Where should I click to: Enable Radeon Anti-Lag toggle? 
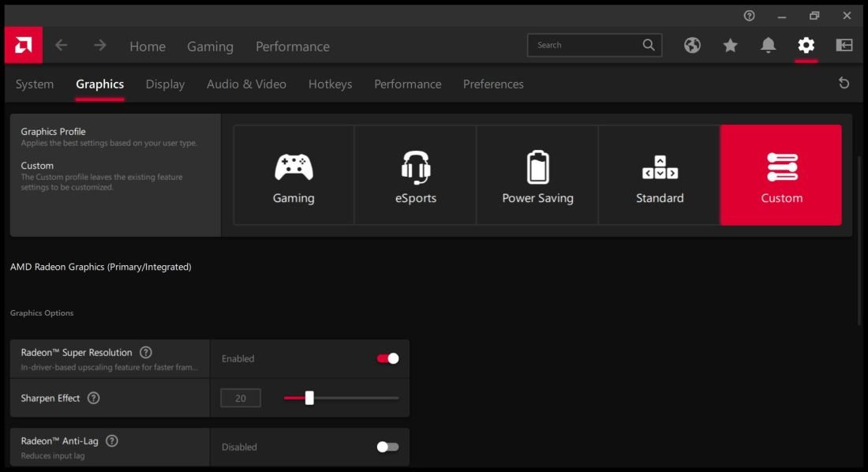[x=387, y=447]
